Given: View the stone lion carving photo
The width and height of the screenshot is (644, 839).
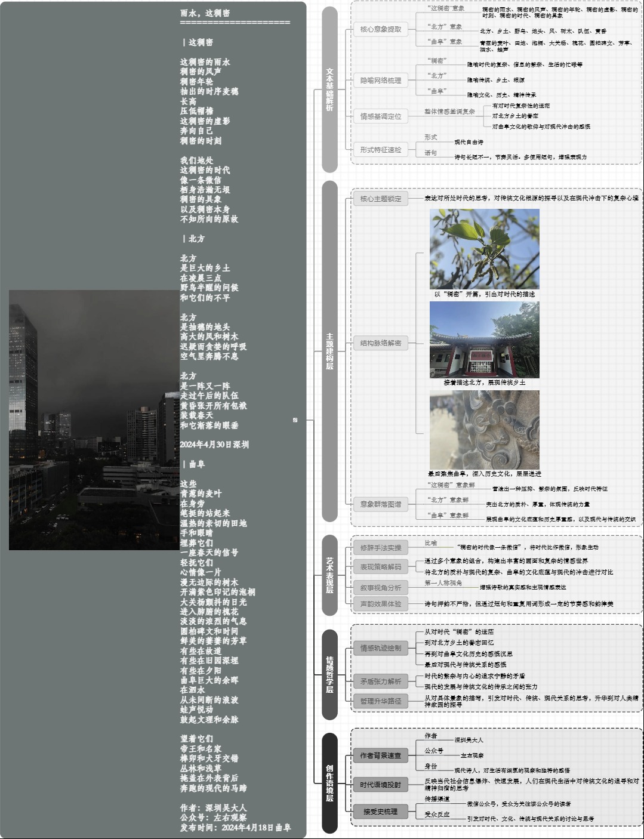Looking at the screenshot, I should pyautogui.click(x=484, y=429).
